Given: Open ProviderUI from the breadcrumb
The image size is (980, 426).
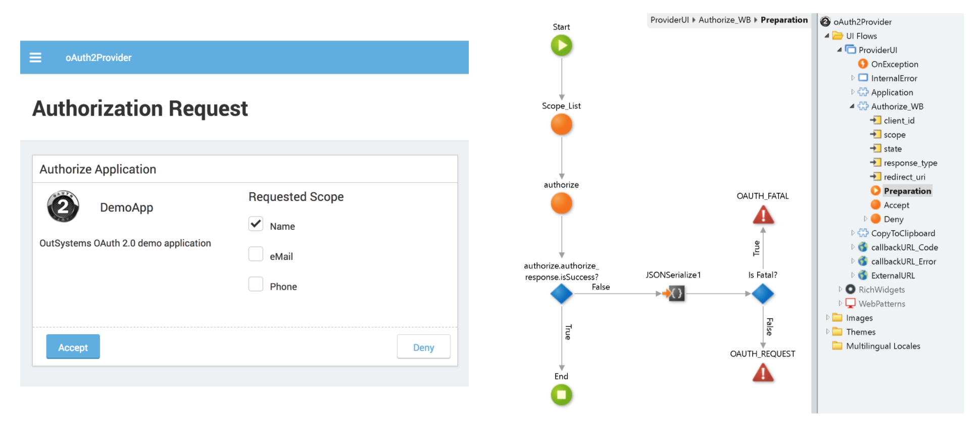Looking at the screenshot, I should pos(670,20).
